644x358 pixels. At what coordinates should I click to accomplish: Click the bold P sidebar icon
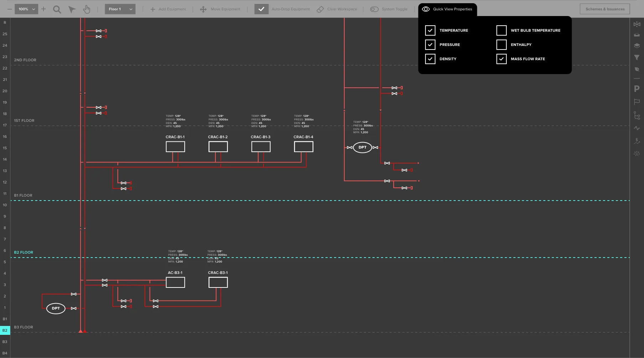click(x=637, y=89)
